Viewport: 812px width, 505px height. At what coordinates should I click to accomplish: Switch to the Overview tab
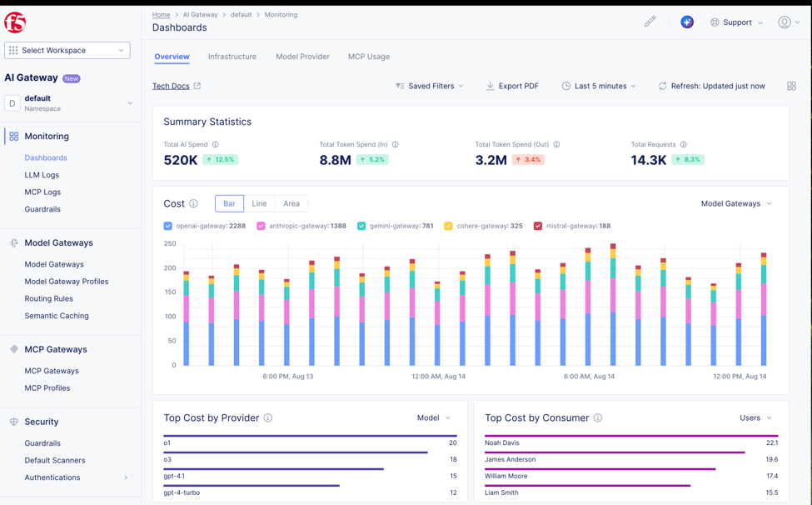pyautogui.click(x=172, y=57)
